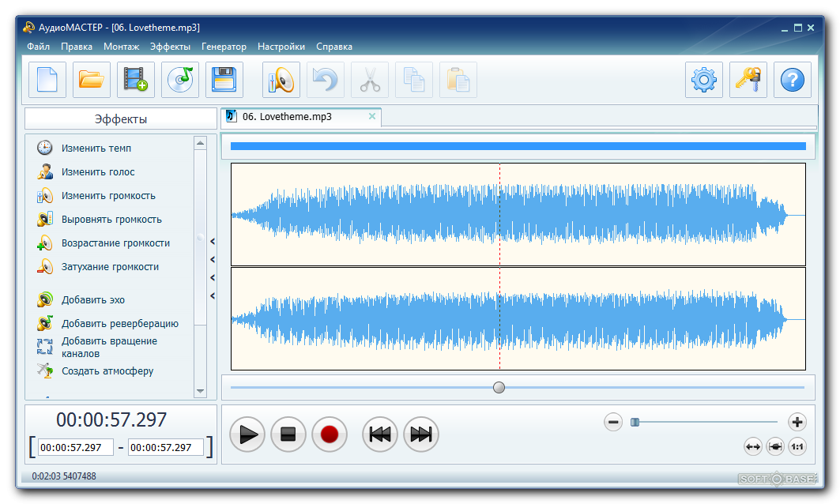The image size is (840, 504).
Task: Click Изменить темп effect
Action: coord(96,149)
